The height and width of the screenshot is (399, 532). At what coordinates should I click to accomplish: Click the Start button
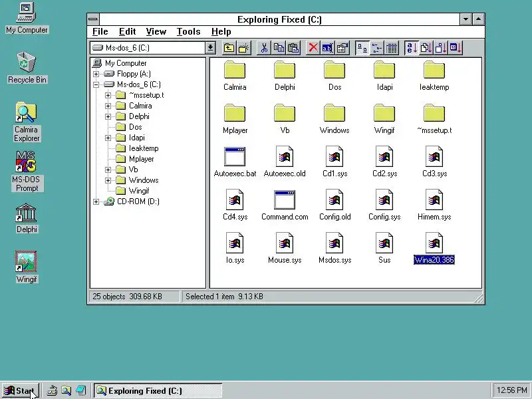[21, 391]
